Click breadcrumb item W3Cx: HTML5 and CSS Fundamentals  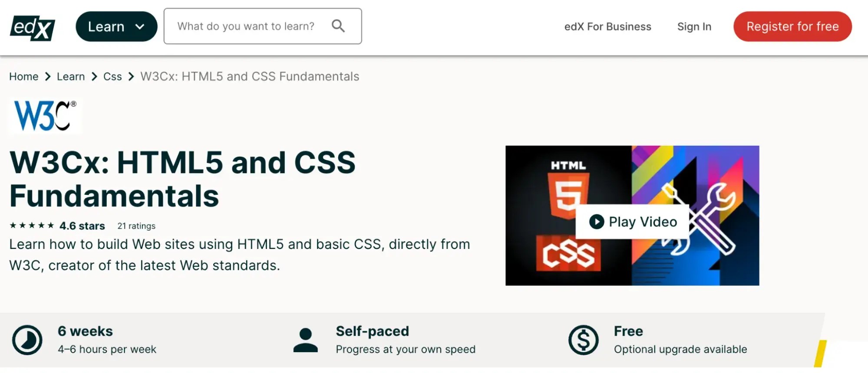250,76
